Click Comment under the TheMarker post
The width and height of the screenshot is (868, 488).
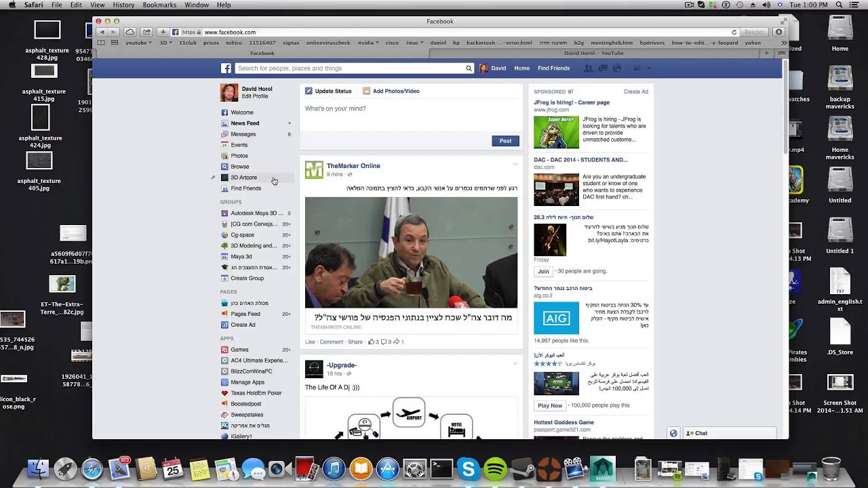click(332, 342)
